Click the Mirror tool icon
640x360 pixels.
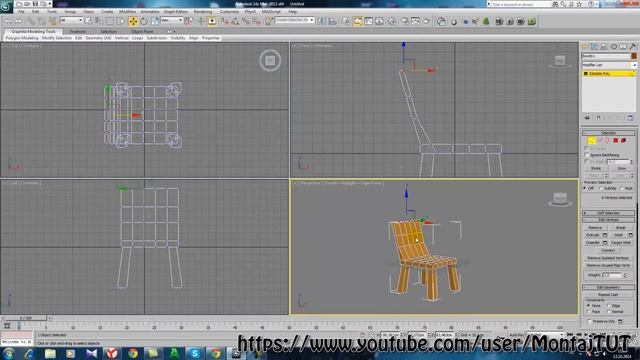click(322, 21)
